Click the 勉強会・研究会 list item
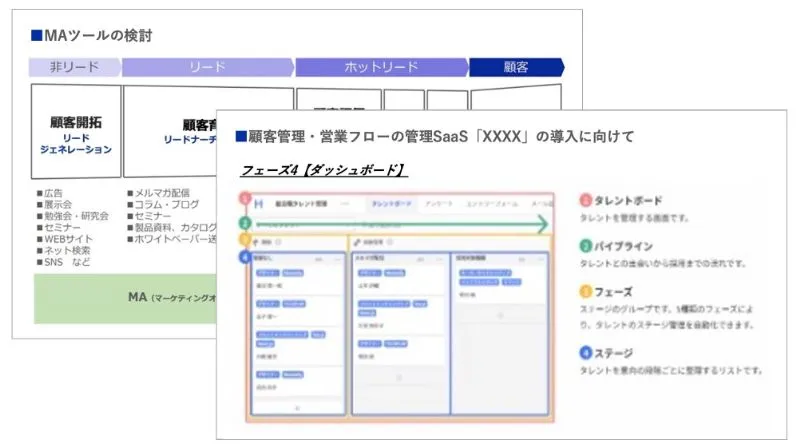Screen dimensions: 800x448 [x=72, y=216]
